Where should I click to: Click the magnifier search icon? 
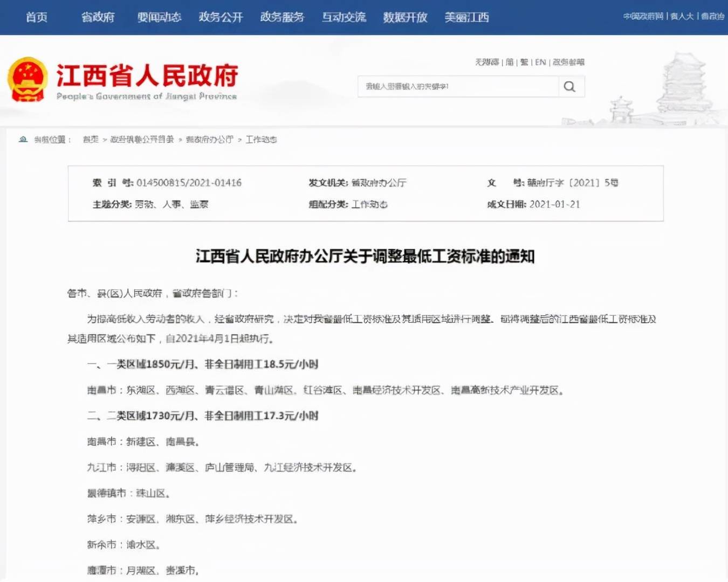(570, 87)
